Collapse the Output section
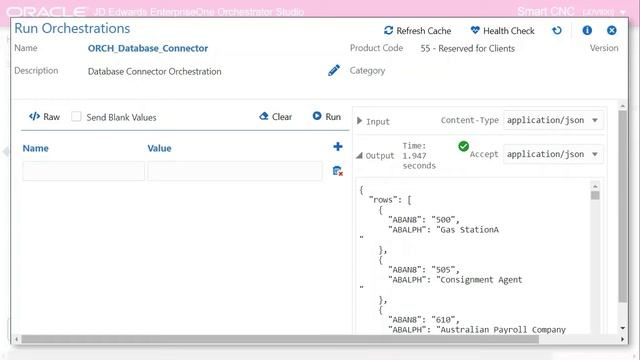Viewport: 640px width, 360px height. [x=359, y=156]
